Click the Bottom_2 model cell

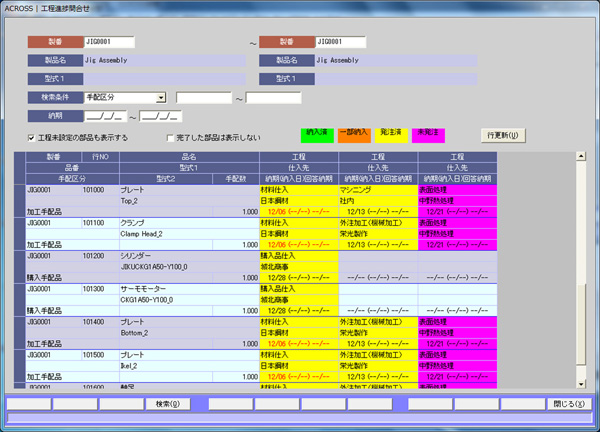(189, 333)
